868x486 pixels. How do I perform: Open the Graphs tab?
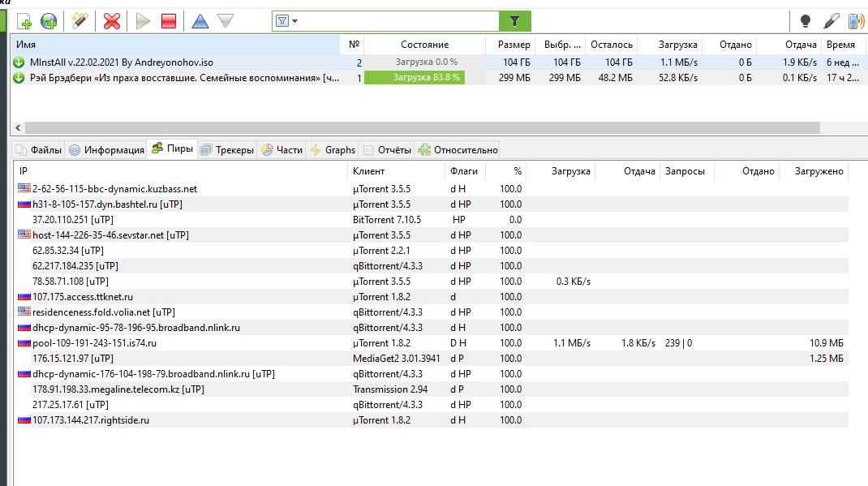coord(333,149)
